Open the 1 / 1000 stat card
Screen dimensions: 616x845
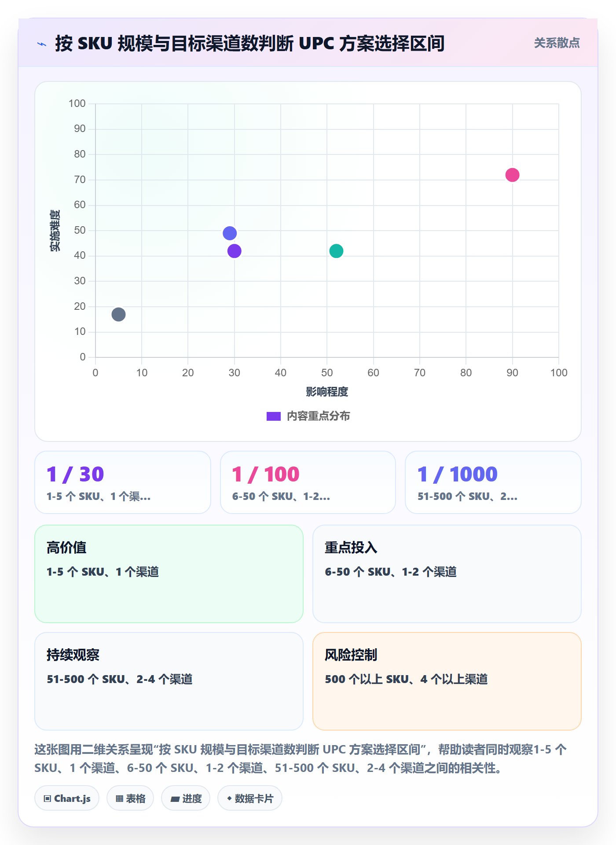coord(493,482)
